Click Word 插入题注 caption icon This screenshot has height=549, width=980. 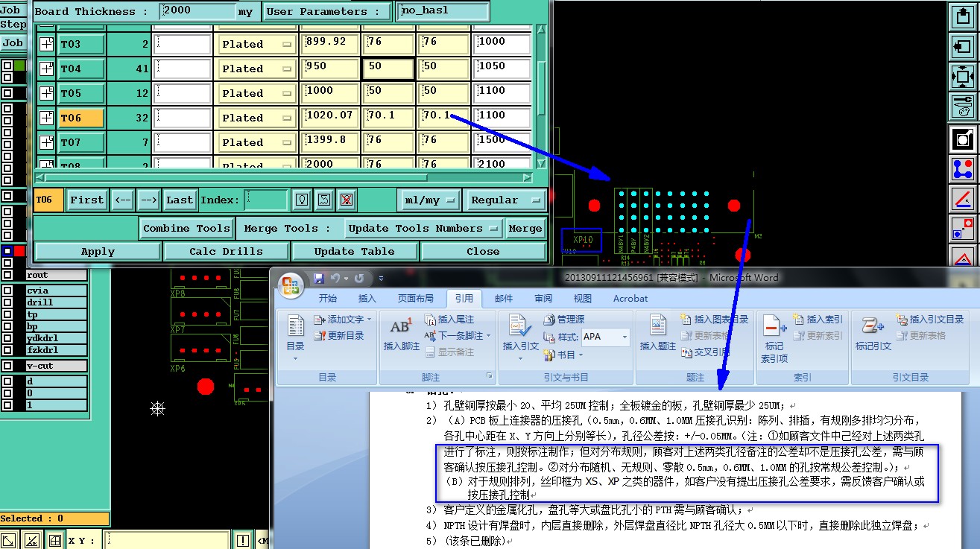658,332
